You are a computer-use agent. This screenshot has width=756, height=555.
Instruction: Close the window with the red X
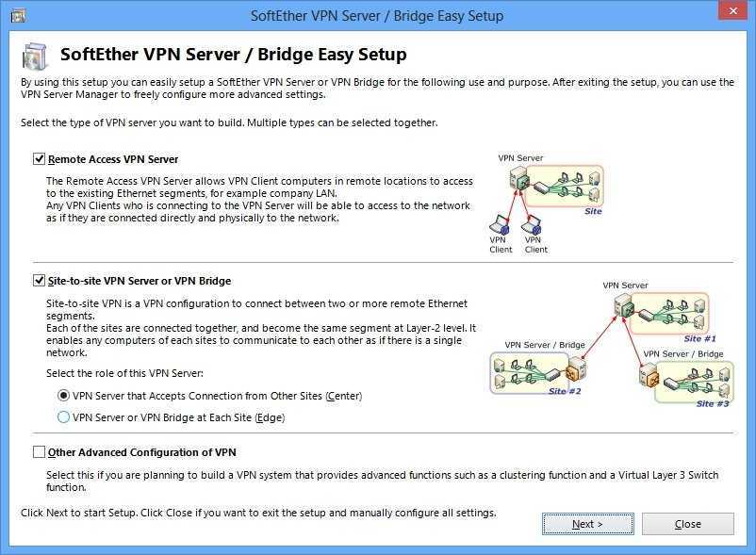pyautogui.click(x=732, y=10)
